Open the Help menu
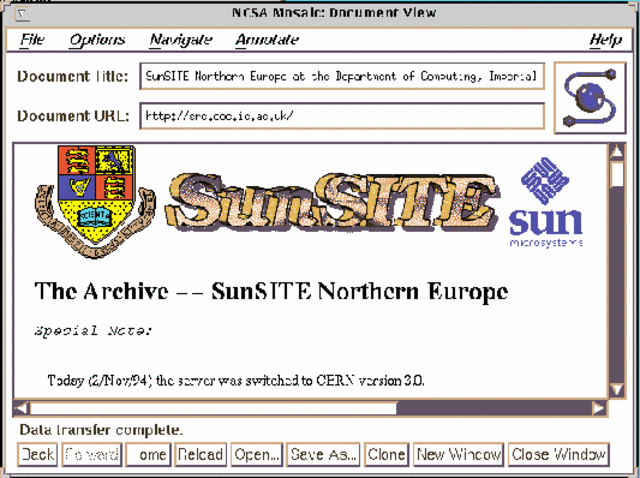The height and width of the screenshot is (478, 640). (x=606, y=40)
